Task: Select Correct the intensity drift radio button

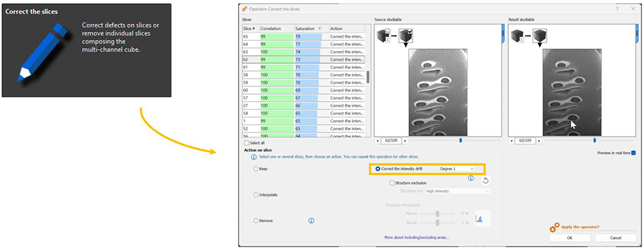Action: [378, 169]
